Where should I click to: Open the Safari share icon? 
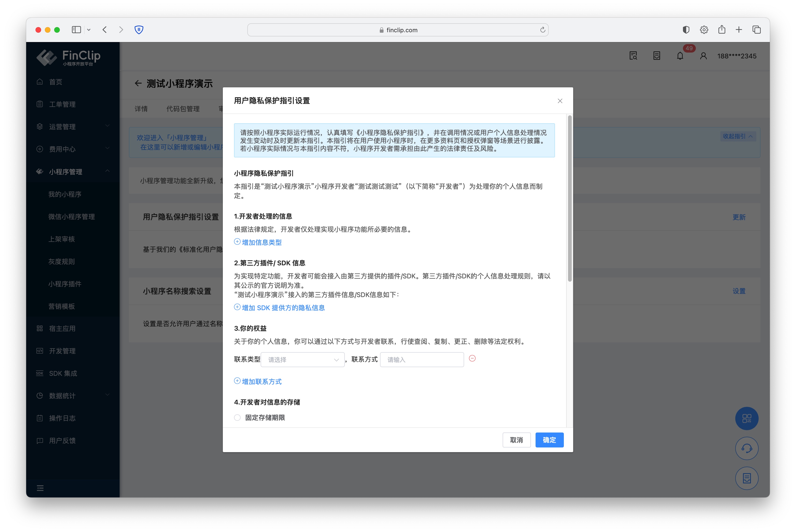722,30
